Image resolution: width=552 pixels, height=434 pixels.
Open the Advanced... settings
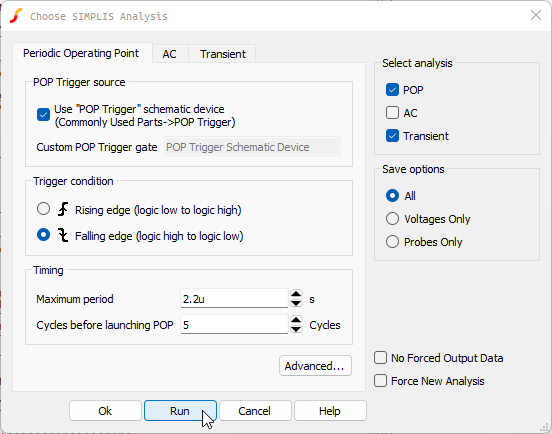(x=315, y=366)
